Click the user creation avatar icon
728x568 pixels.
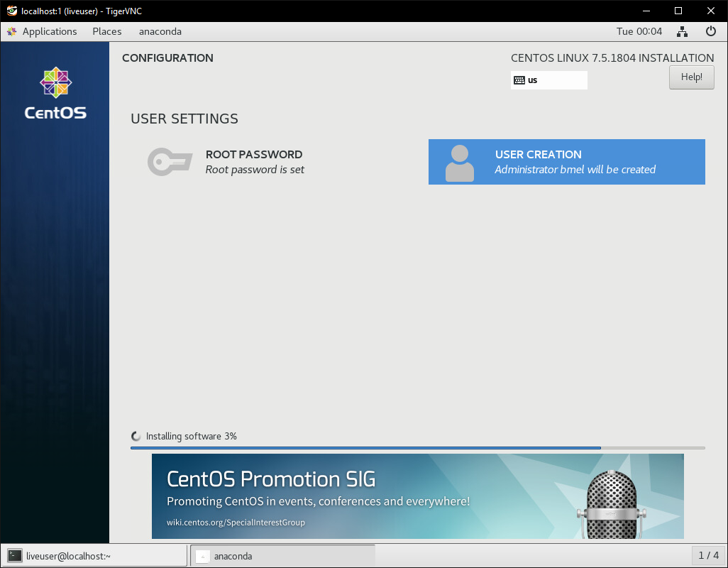[459, 163]
